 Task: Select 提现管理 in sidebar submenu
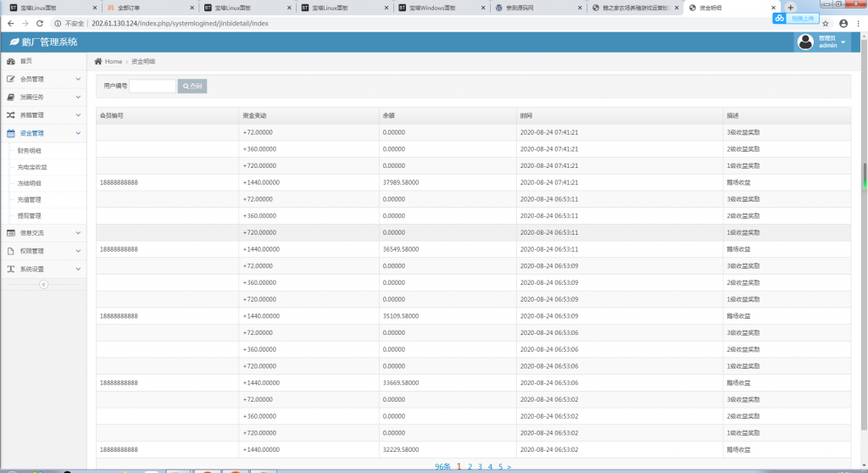pos(30,215)
